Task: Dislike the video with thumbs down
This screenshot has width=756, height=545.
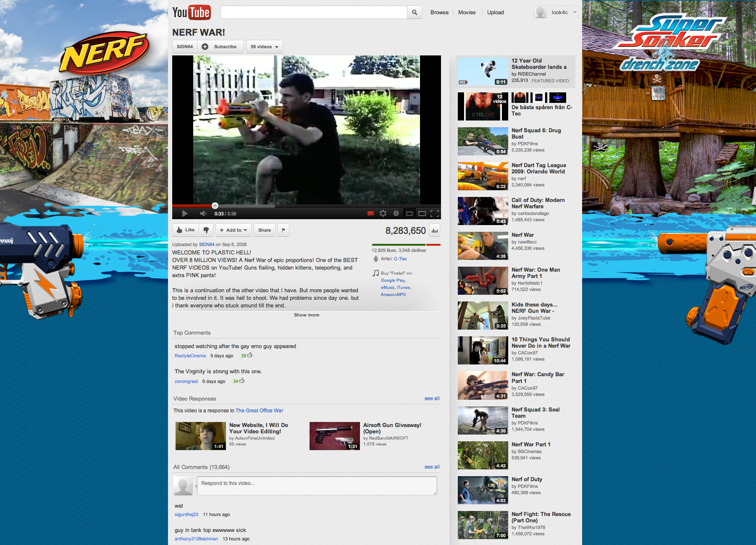Action: point(206,230)
